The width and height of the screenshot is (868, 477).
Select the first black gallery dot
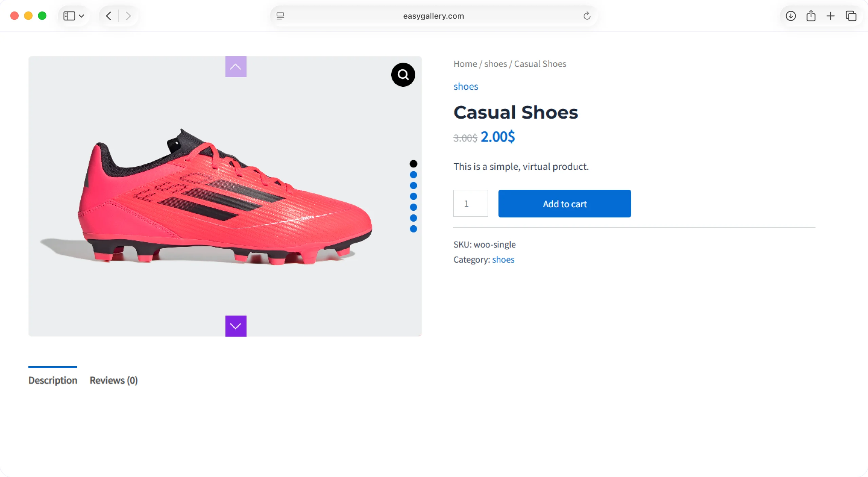point(413,164)
